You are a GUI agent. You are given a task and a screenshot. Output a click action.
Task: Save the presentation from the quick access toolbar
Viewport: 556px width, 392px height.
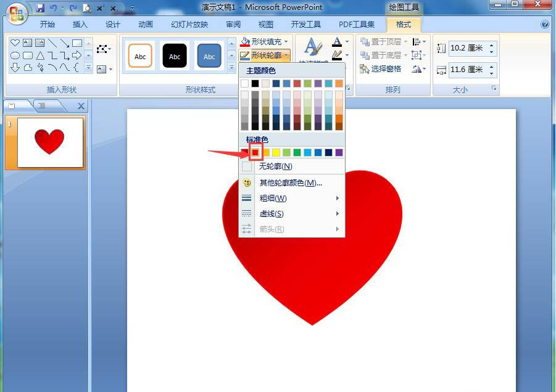point(41,7)
